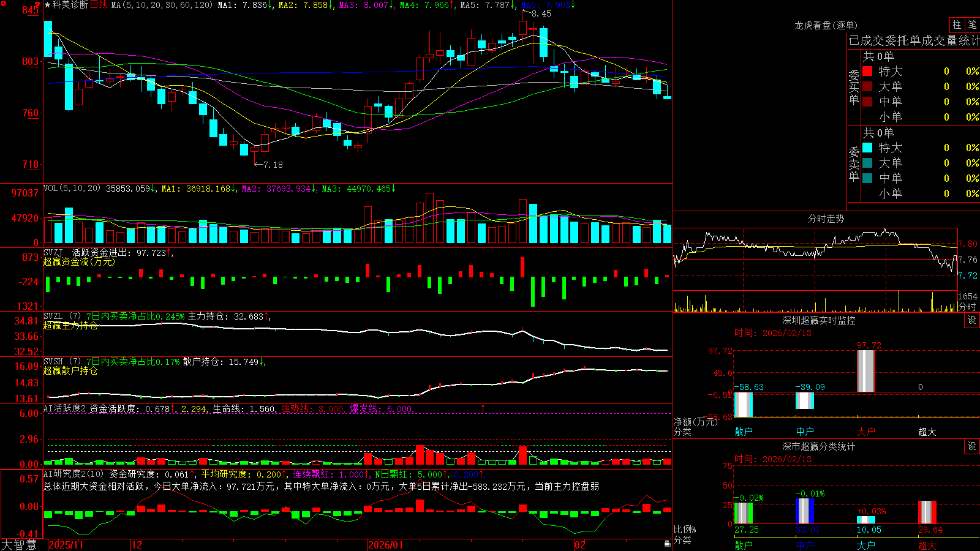Click the 02 month marker on timeline

pos(580,544)
